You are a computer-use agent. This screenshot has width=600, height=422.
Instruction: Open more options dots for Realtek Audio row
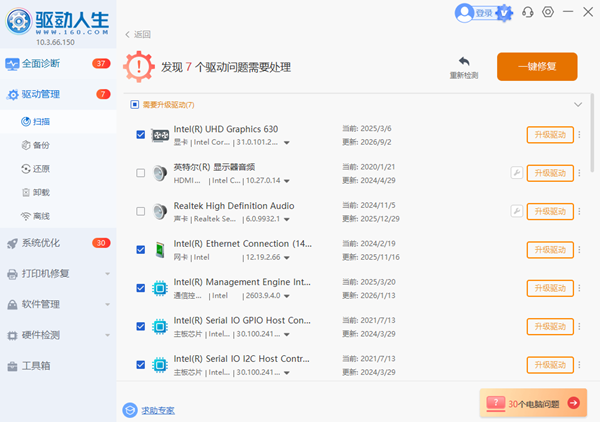pos(579,211)
